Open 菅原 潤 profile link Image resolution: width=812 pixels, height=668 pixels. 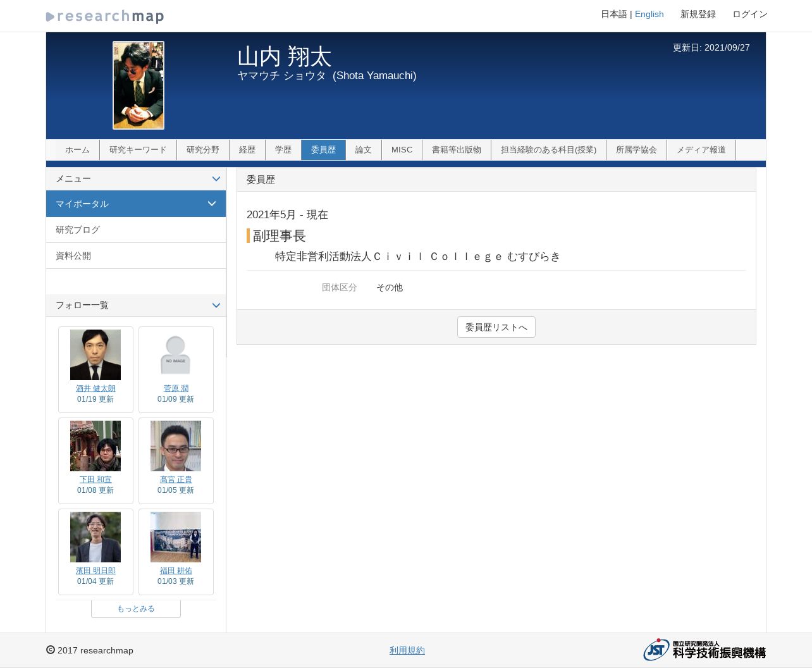(x=176, y=388)
